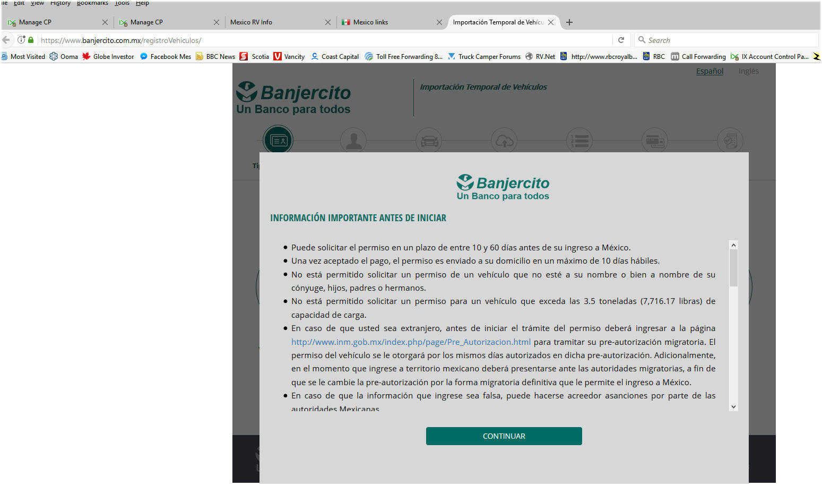Click the payment card step icon

click(x=655, y=141)
